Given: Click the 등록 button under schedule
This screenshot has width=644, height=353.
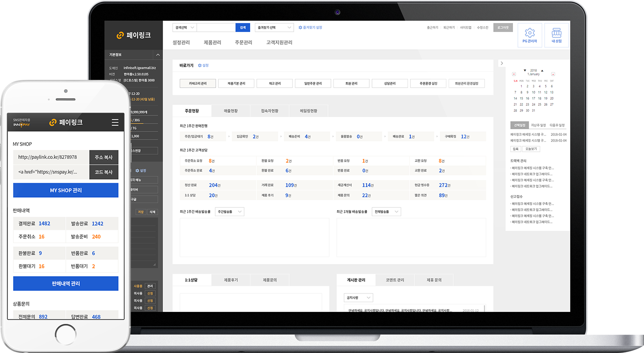Looking at the screenshot, I should coord(516,149).
